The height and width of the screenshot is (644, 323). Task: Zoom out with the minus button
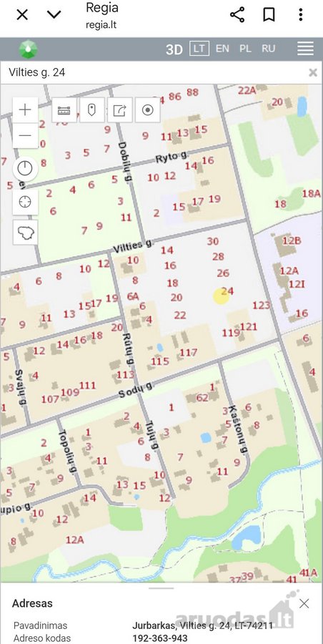26,135
